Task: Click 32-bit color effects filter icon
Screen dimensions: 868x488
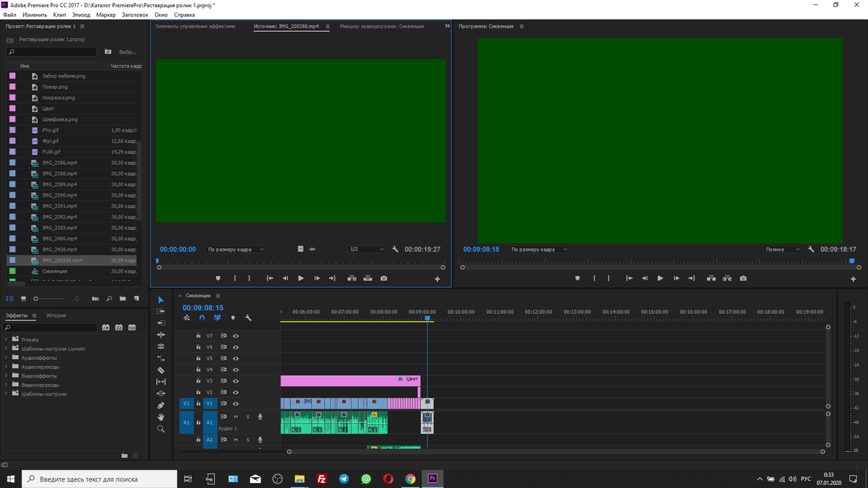Action: pyautogui.click(x=119, y=328)
